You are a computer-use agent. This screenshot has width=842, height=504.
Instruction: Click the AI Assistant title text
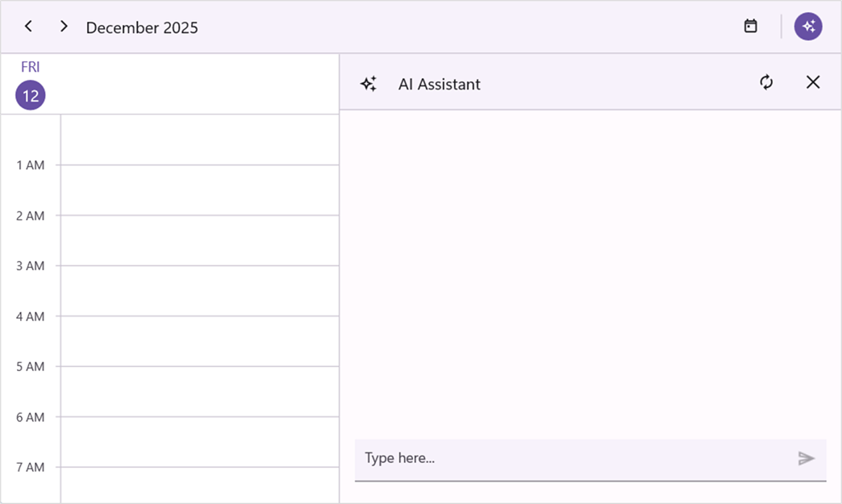(x=440, y=84)
